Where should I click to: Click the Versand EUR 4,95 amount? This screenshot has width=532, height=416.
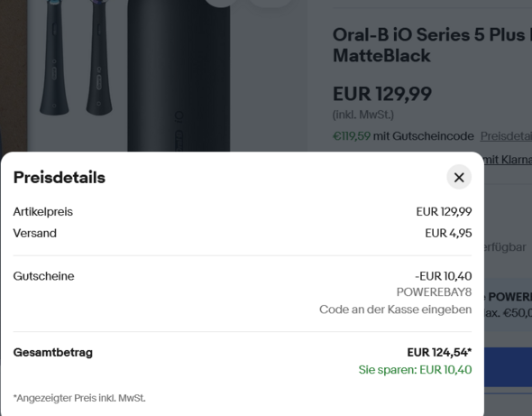[x=448, y=234]
